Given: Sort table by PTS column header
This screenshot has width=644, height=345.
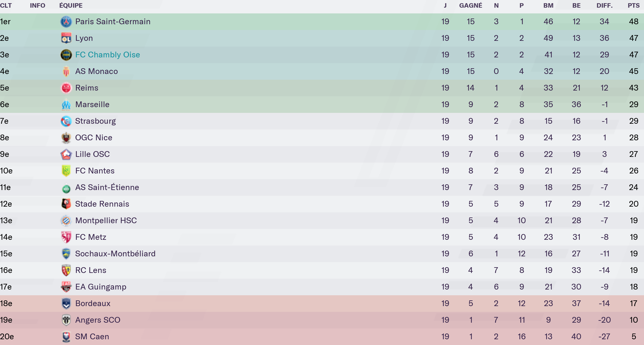Looking at the screenshot, I should (x=633, y=5).
